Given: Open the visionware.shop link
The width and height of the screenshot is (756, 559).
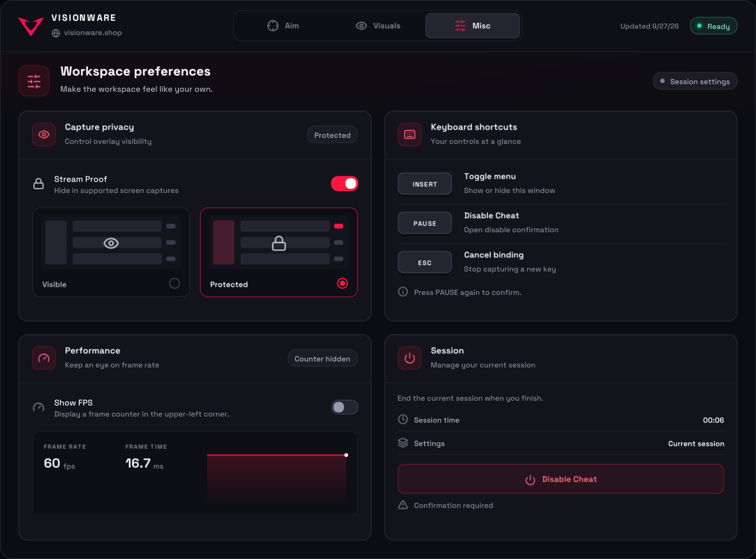Looking at the screenshot, I should click(x=93, y=33).
